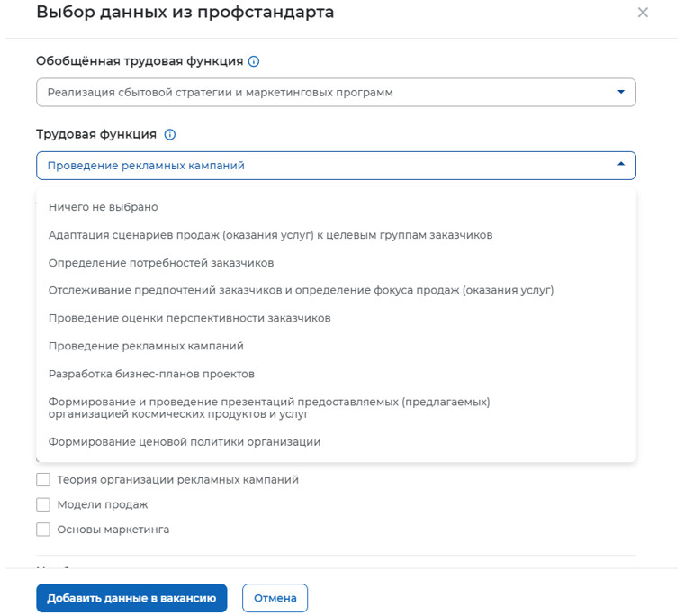Choose Проведение оценки перспективности заказчиков
The width and height of the screenshot is (685, 616).
point(190,318)
